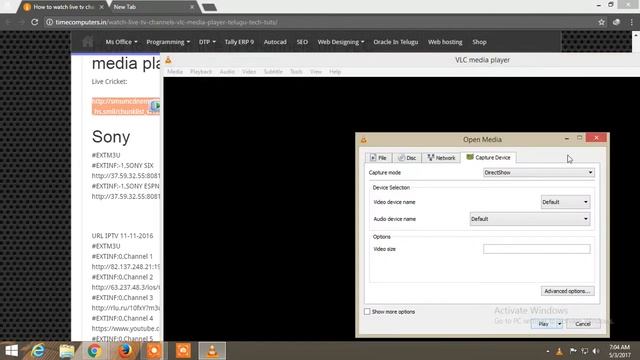Click the second orange taskbar icon
Viewport: 640px width, 360px height.
[x=183, y=351]
